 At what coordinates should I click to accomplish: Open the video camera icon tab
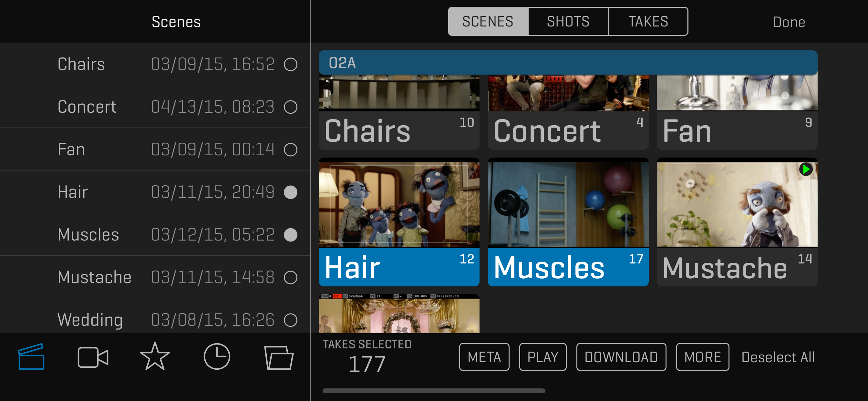pos(93,357)
